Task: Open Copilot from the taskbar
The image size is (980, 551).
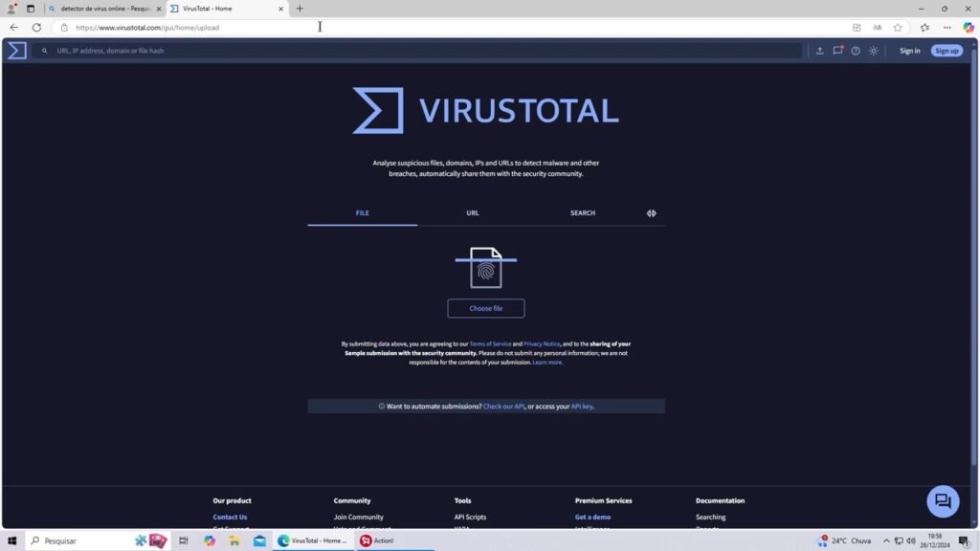Action: (x=209, y=540)
